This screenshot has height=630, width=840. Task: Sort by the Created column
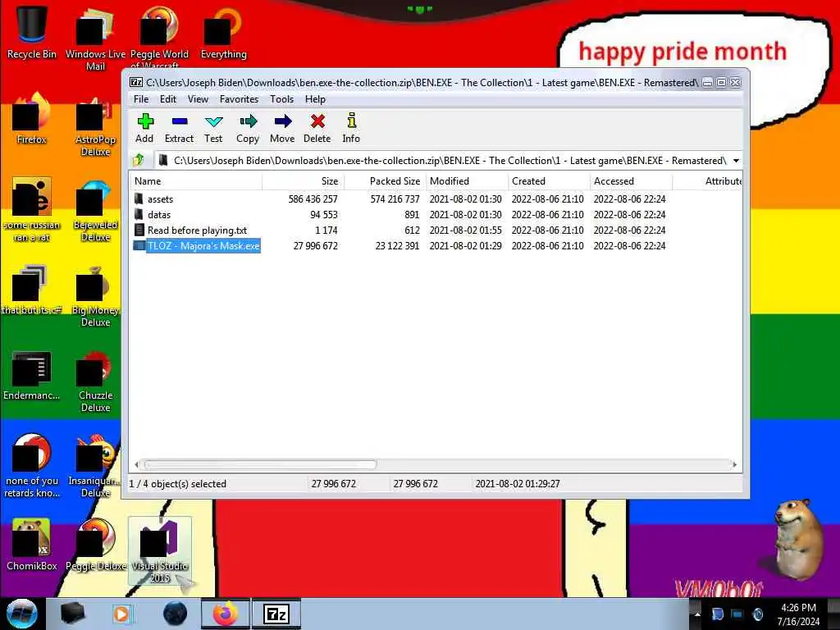[549, 181]
